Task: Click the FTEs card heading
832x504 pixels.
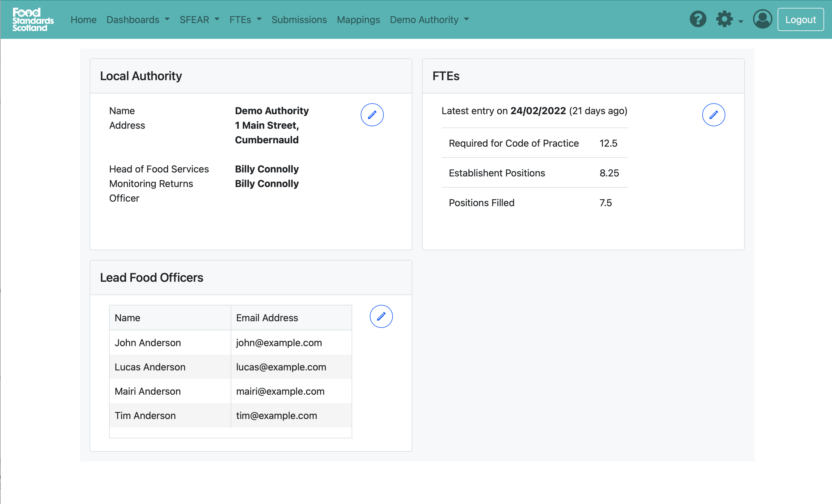Action: point(446,76)
